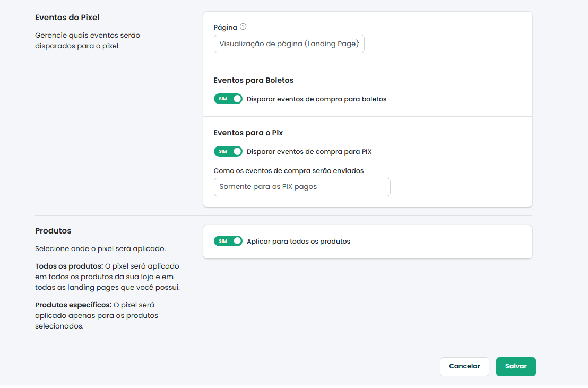Viewport: 588px width, 388px height.
Task: Select the 'Eventos do Pixel' section heading
Action: [x=67, y=18]
